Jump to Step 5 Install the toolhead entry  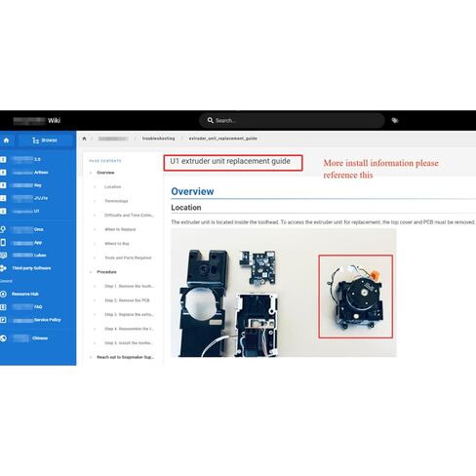click(x=129, y=343)
